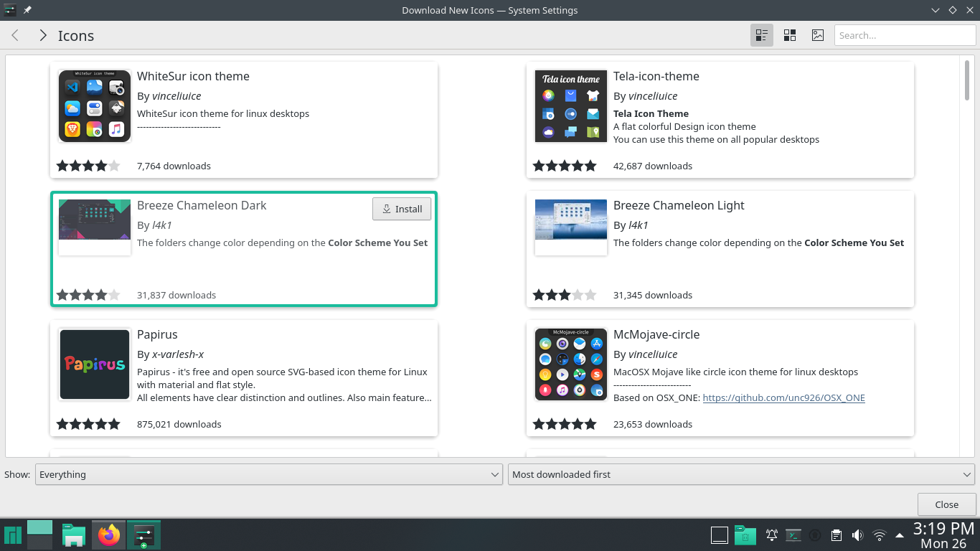Image resolution: width=980 pixels, height=551 pixels.
Task: Click the Close button at bottom right
Action: click(946, 504)
